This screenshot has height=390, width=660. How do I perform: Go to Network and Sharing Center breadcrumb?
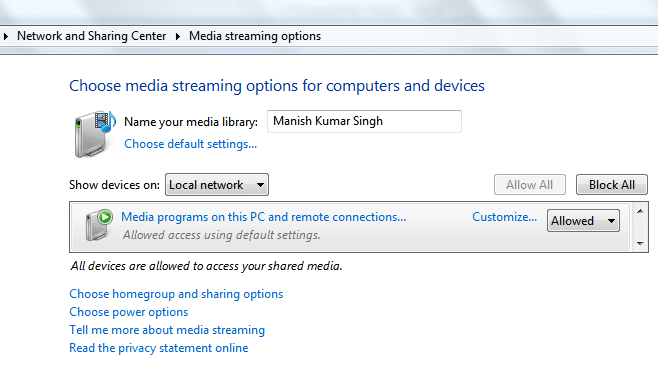pyautogui.click(x=91, y=36)
